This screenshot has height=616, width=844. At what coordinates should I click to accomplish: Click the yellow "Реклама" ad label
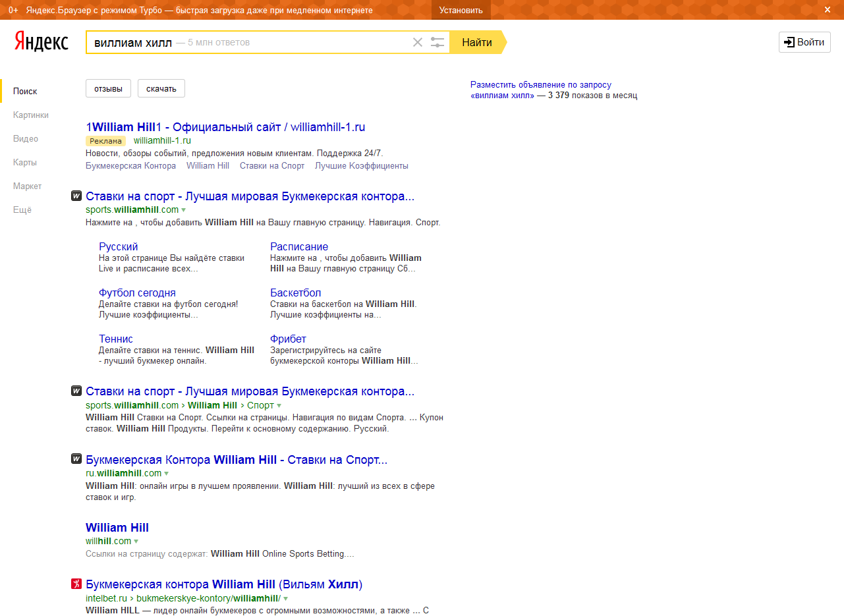click(105, 140)
